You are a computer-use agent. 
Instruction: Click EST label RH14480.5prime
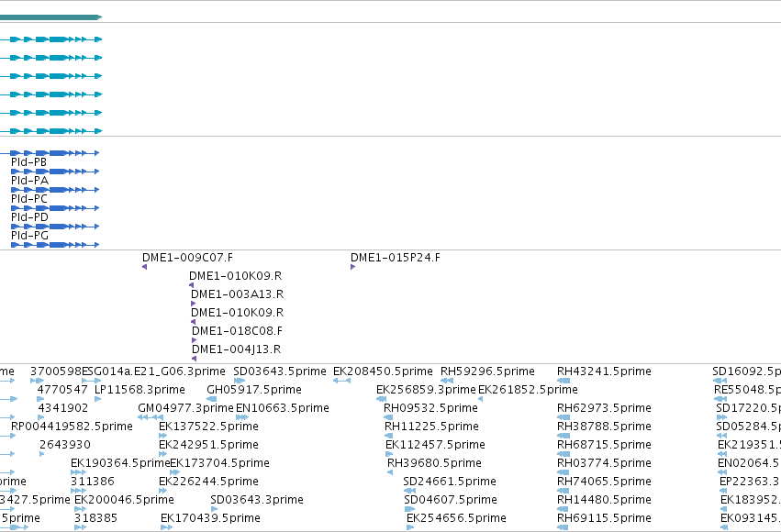pos(604,500)
